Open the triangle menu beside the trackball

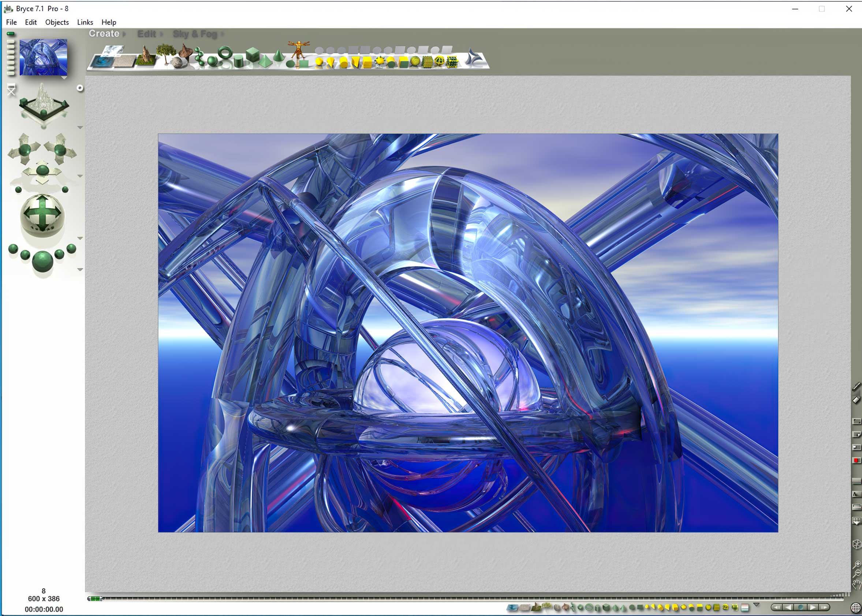pyautogui.click(x=80, y=238)
